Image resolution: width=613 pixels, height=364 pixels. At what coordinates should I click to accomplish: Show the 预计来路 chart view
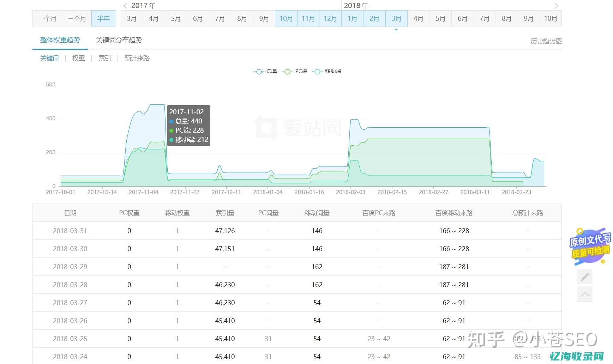coord(137,58)
